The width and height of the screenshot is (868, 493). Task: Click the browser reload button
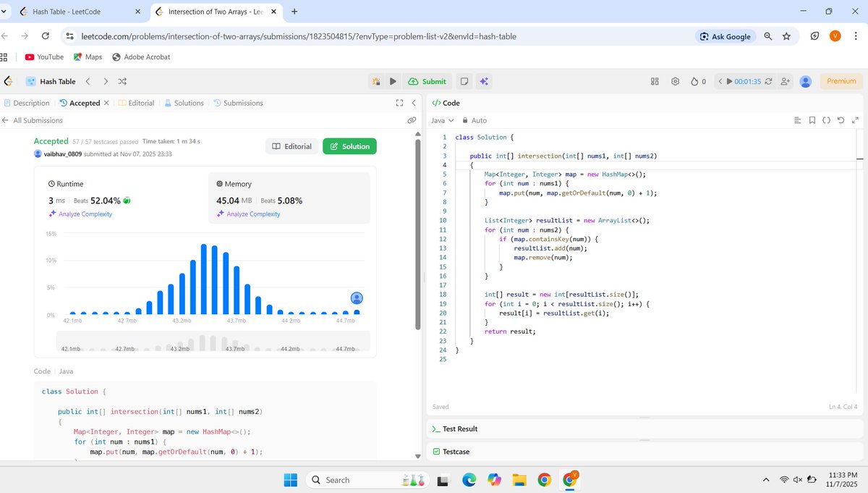[x=45, y=36]
